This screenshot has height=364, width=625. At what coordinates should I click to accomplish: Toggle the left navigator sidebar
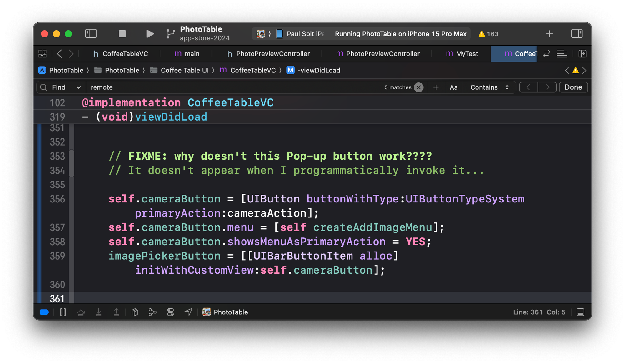pyautogui.click(x=91, y=34)
